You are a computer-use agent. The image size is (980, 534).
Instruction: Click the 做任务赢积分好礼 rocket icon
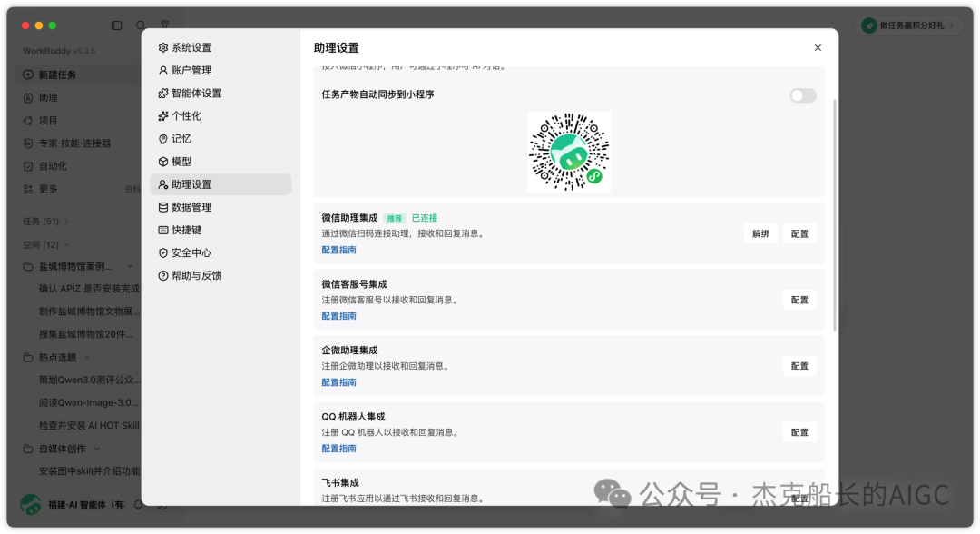click(x=868, y=25)
